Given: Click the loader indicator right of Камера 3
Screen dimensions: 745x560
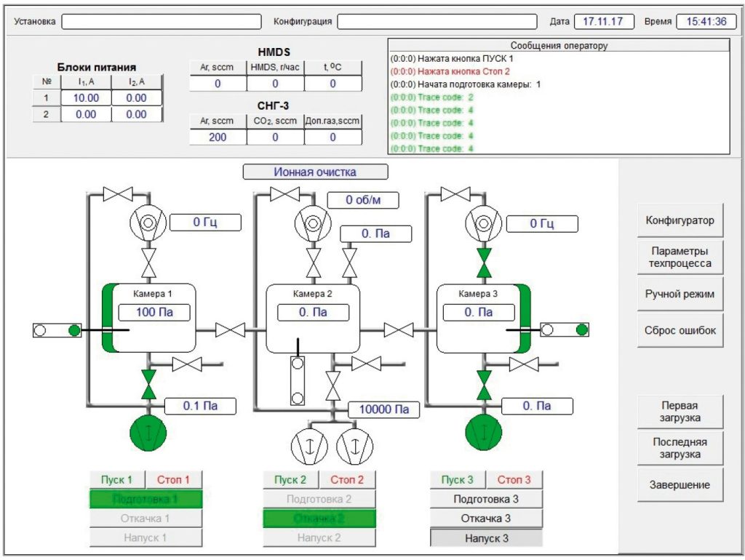Looking at the screenshot, I should coord(565,329).
